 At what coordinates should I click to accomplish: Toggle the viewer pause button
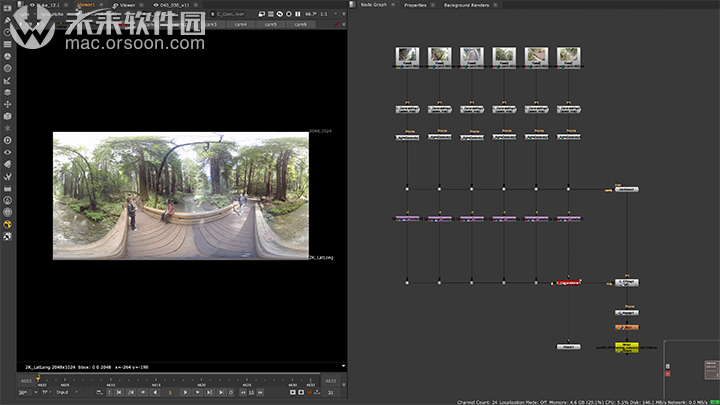298,14
